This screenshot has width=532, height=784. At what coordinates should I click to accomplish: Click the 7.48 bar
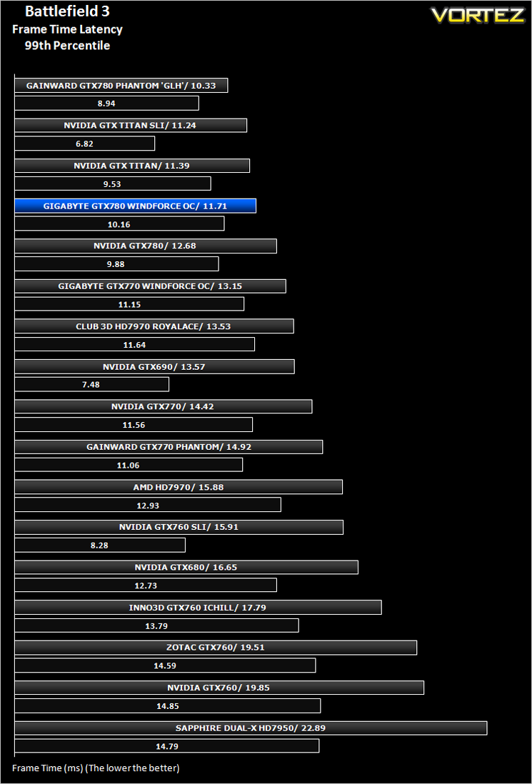(91, 384)
